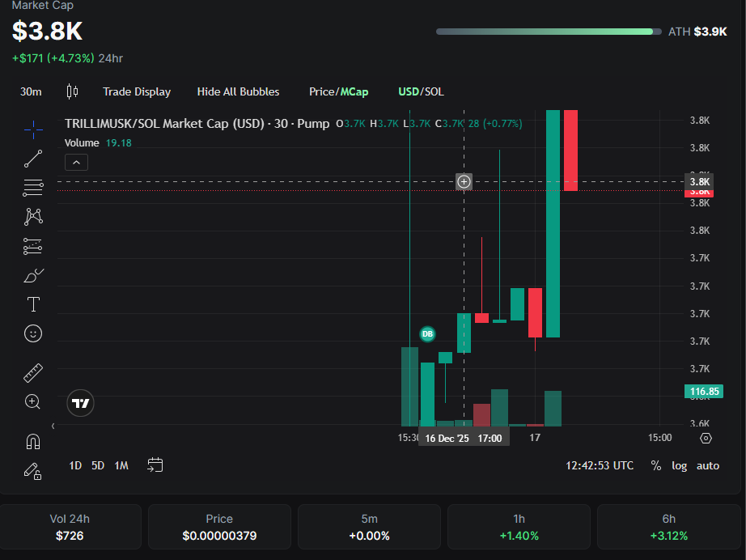Switch the USD/SOL currency toggle

421,91
